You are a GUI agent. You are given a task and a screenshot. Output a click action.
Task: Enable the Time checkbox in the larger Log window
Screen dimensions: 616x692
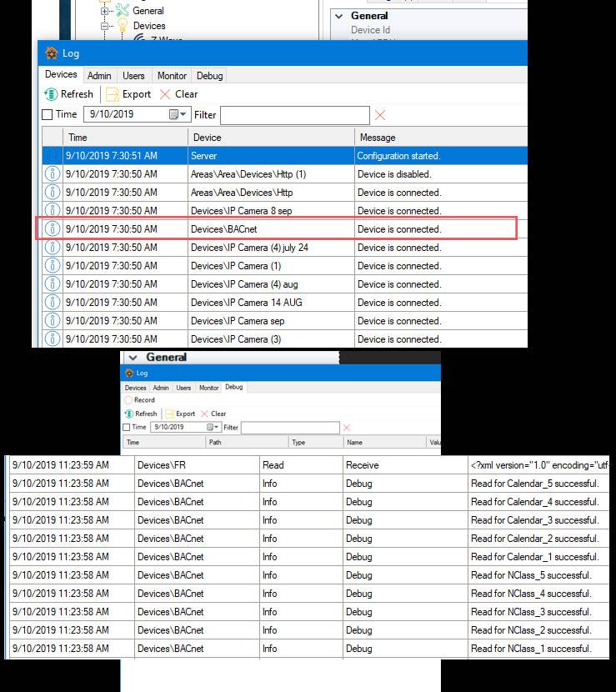click(x=48, y=115)
